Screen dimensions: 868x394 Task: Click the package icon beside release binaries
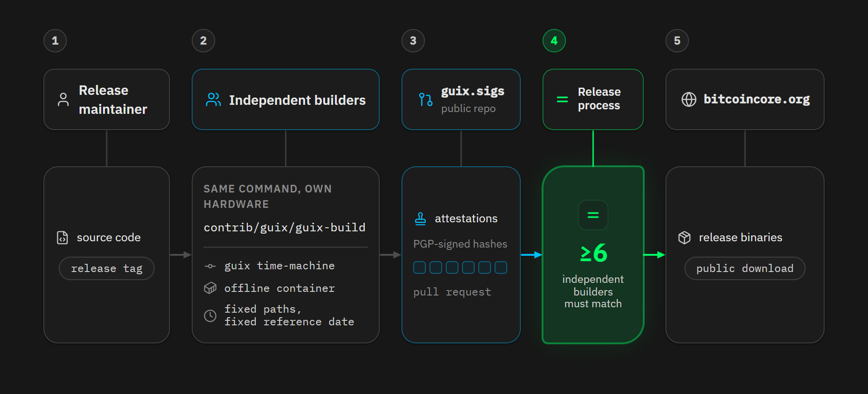tap(684, 237)
